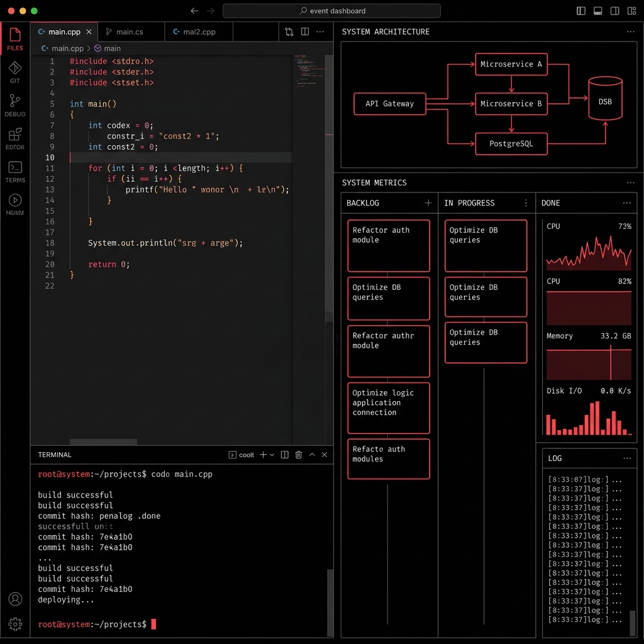This screenshot has height=644, width=644.
Task: Click the compare changes editor icon
Action: (x=289, y=31)
